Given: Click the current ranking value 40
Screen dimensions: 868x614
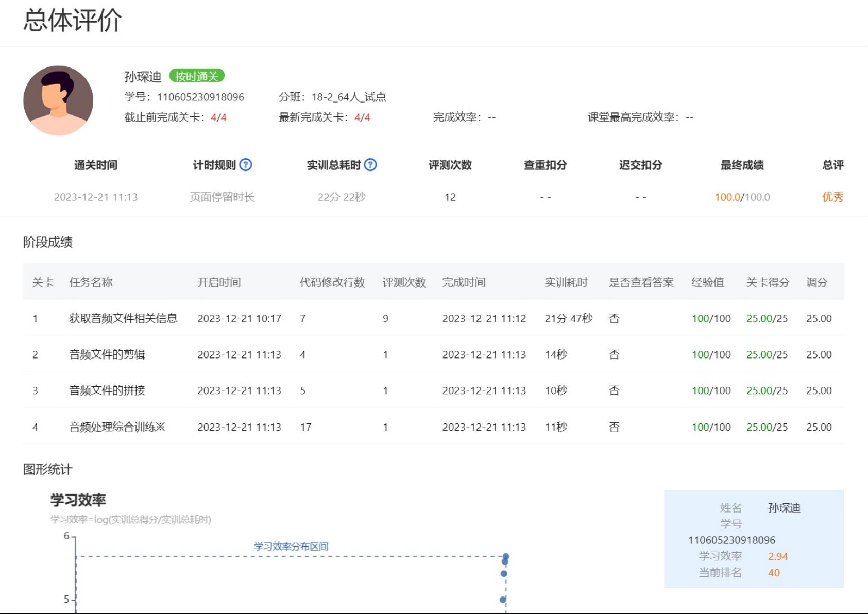Looking at the screenshot, I should [774, 573].
